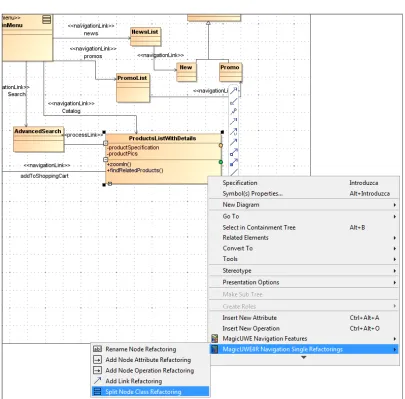Pick the arrow with filled blue square manipulator

point(234,163)
